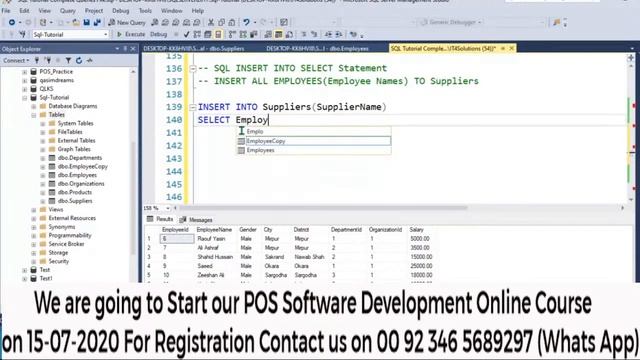Click the Debug button
640x360 pixels.
tap(158, 34)
